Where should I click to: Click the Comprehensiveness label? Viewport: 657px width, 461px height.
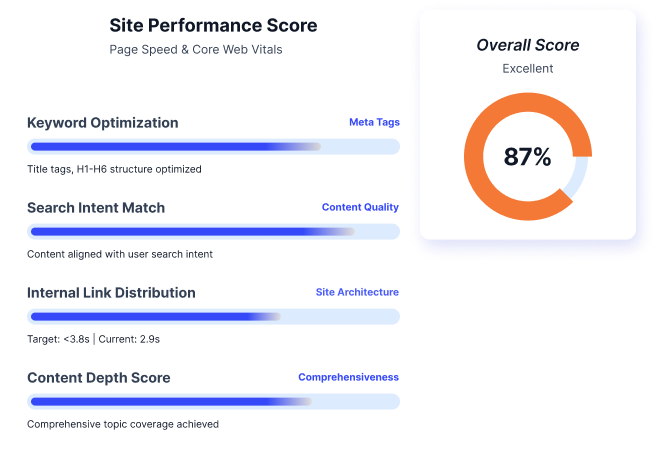coord(348,377)
